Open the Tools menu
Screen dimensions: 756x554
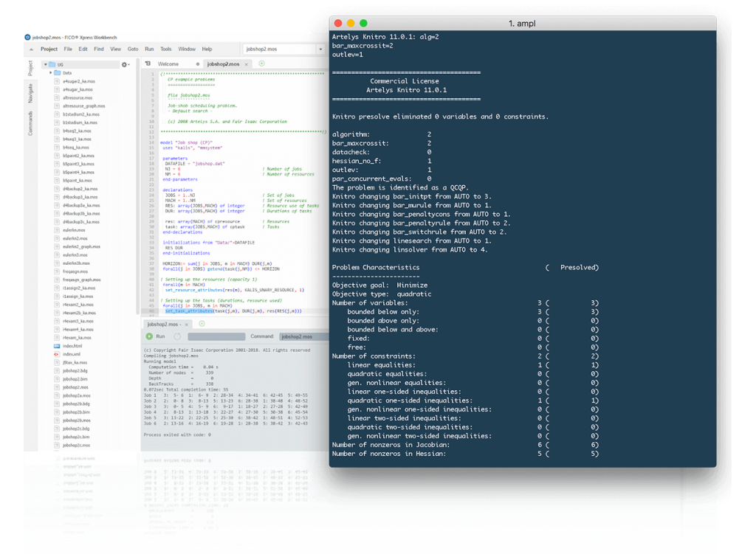click(166, 49)
